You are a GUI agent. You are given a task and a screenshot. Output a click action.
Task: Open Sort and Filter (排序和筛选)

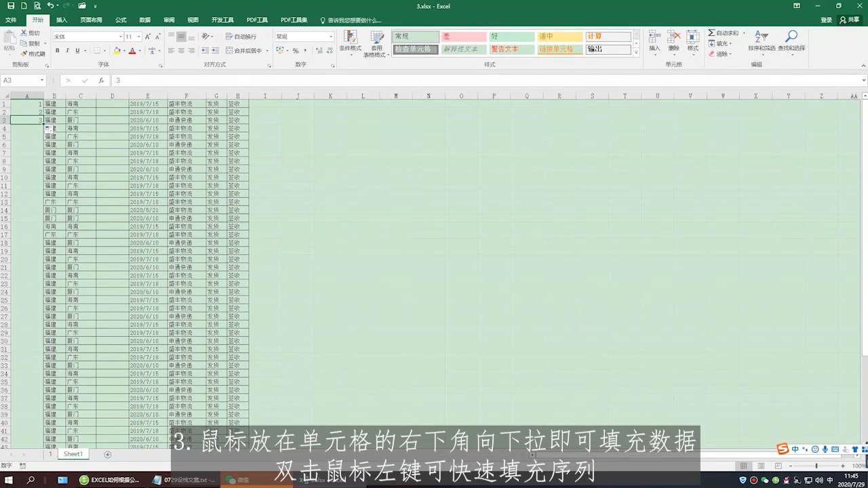coord(762,41)
